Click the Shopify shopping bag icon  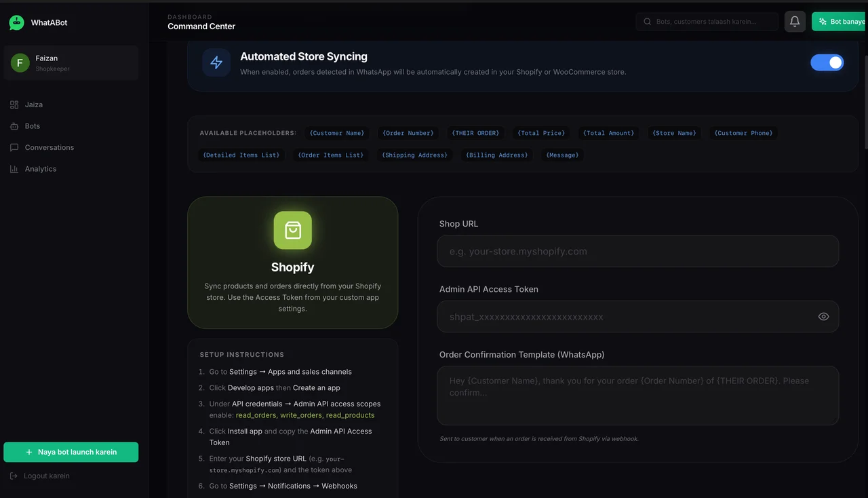tap(293, 230)
